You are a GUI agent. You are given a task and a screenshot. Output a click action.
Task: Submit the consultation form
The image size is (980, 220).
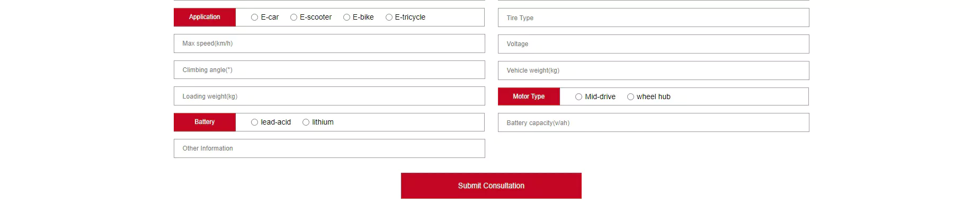pyautogui.click(x=491, y=186)
